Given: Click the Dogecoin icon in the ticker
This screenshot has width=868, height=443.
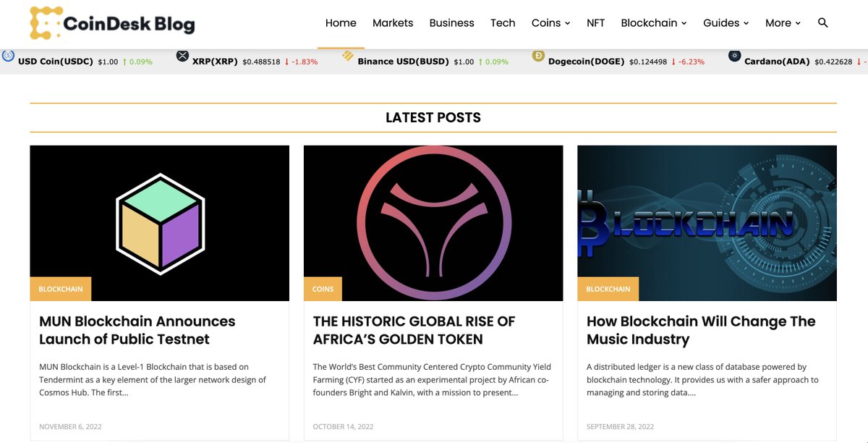Looking at the screenshot, I should coord(537,55).
